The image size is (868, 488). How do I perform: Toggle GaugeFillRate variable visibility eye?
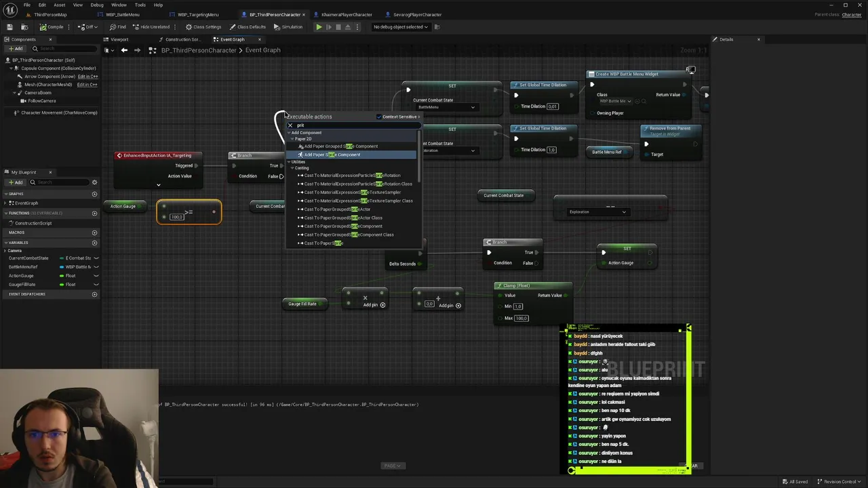[x=96, y=285]
